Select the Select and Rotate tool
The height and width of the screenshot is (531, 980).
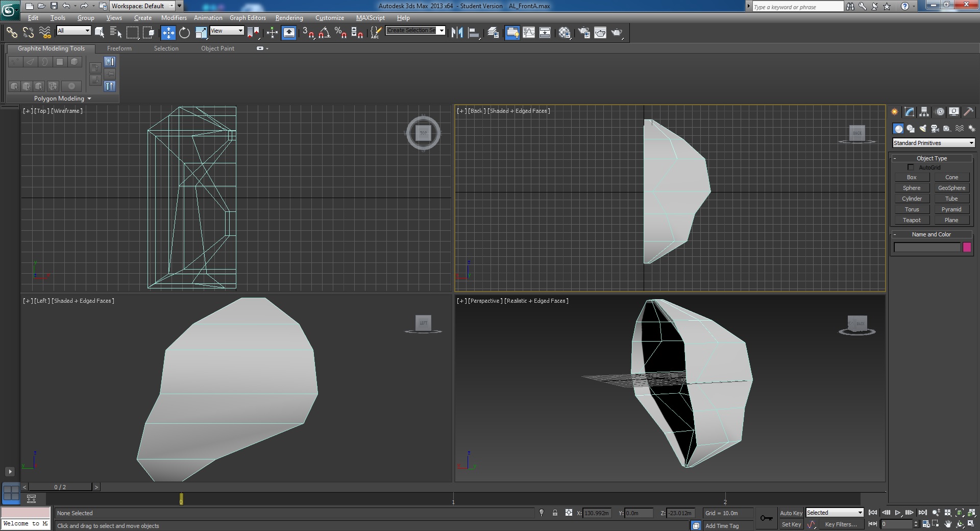184,32
